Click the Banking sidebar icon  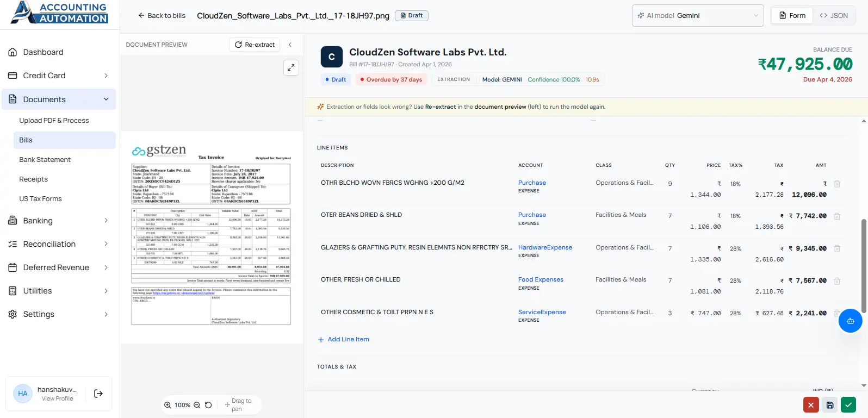(13, 221)
